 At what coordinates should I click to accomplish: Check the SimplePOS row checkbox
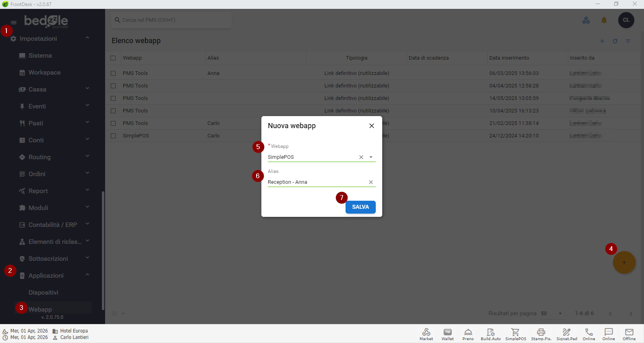click(x=113, y=136)
